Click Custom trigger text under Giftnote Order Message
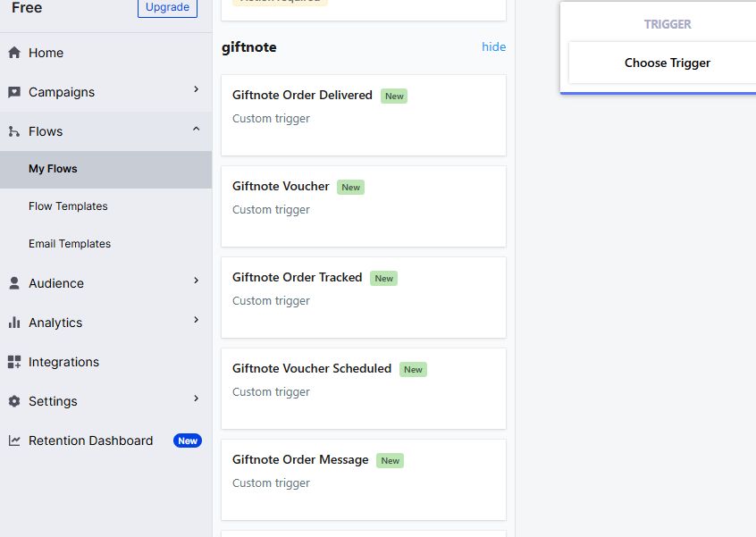756x537 pixels. [271, 483]
